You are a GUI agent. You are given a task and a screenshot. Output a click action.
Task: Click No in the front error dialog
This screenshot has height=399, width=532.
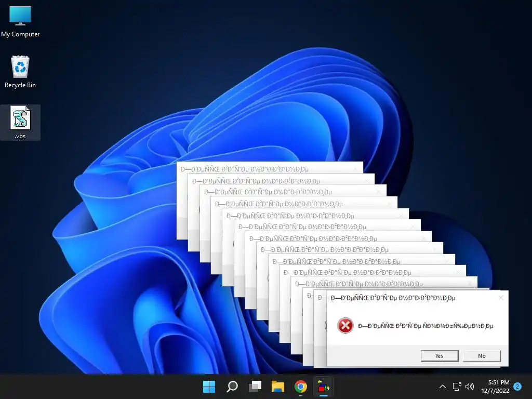click(482, 355)
